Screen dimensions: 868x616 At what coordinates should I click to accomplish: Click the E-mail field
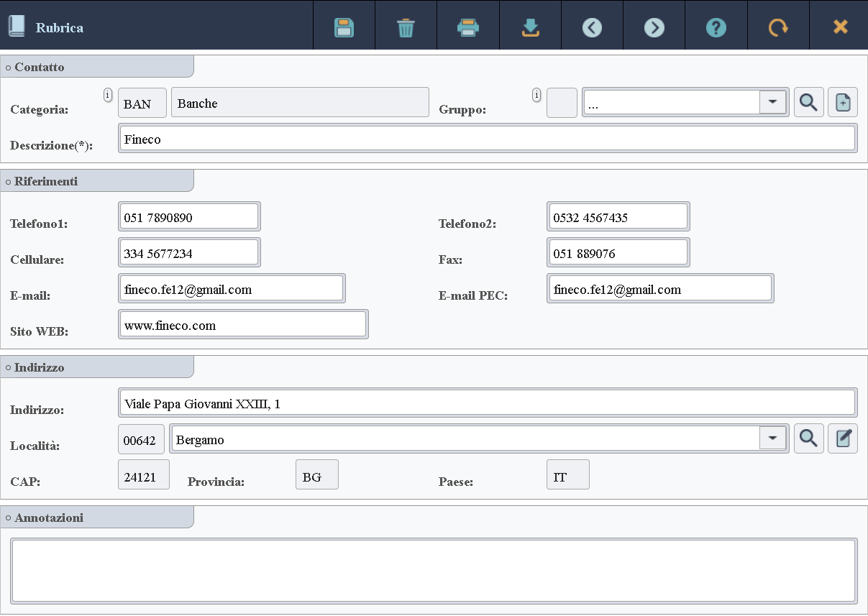[x=232, y=288]
